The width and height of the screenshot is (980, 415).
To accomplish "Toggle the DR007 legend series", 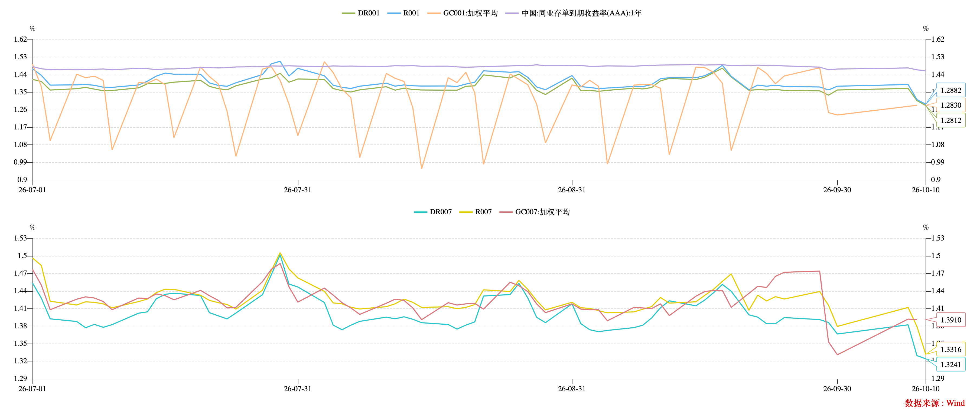I will (432, 212).
